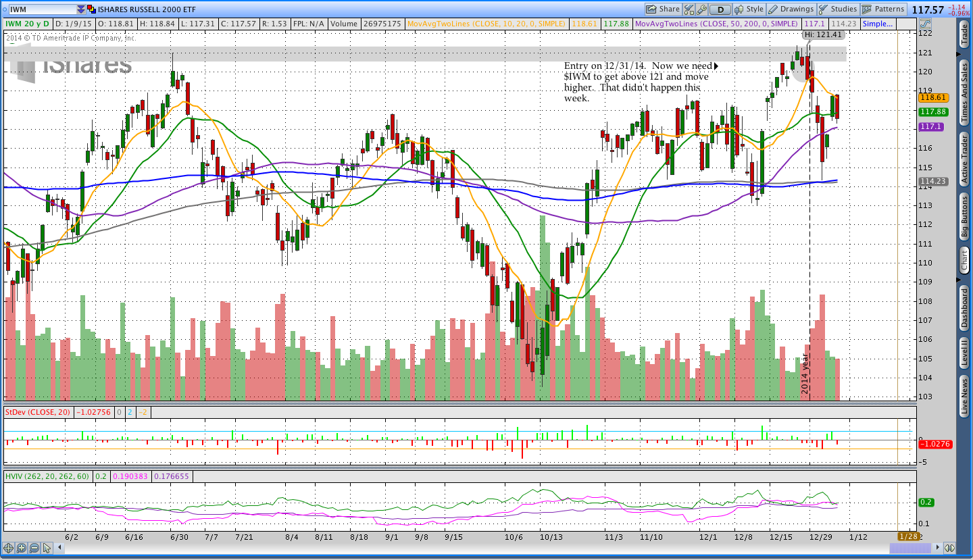Click the StDev (CLOSE, 20) study label
The image size is (973, 560).
(x=38, y=411)
